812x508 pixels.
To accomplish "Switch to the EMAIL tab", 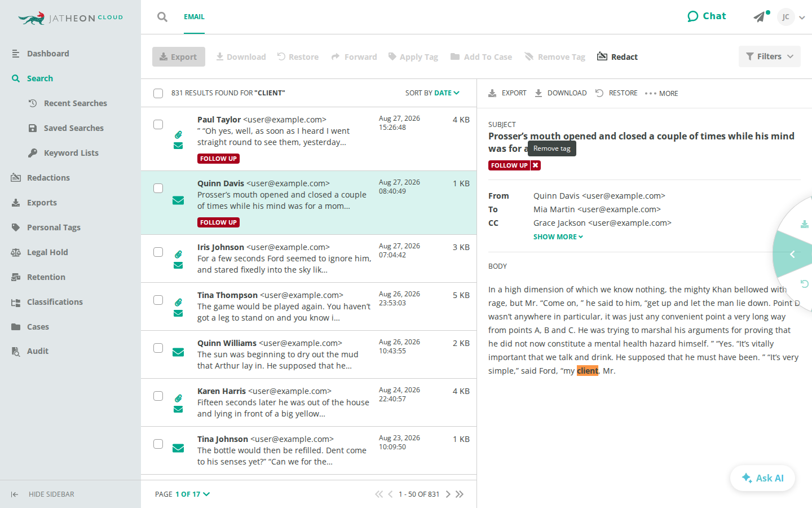I will [194, 17].
